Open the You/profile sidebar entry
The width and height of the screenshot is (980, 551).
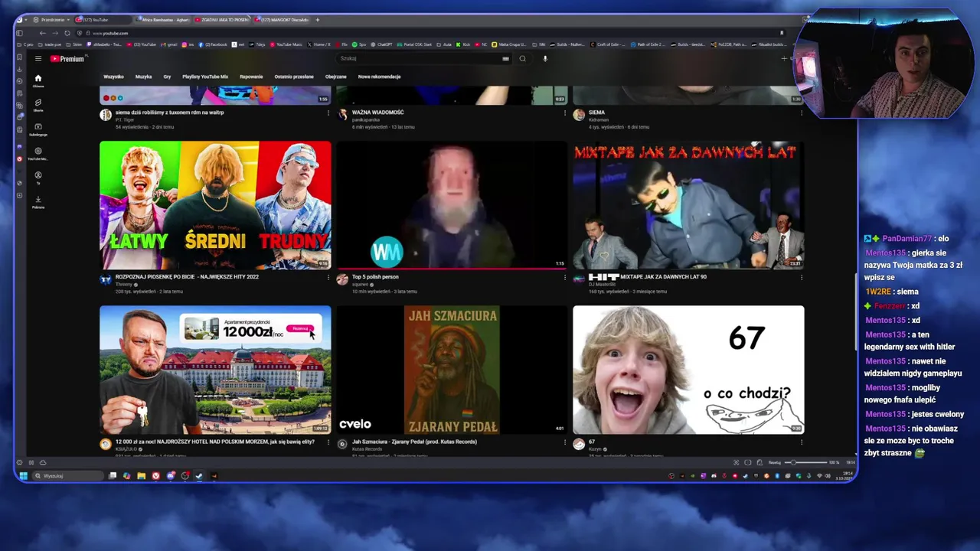click(x=38, y=178)
